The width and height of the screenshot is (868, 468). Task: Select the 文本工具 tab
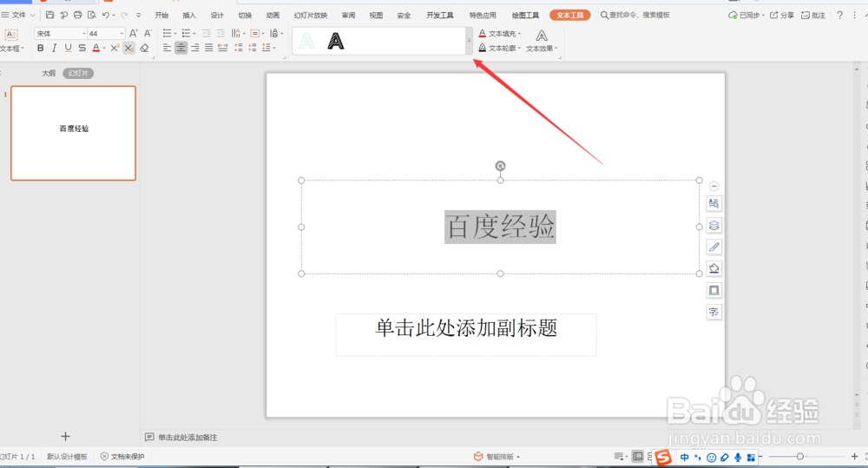[570, 15]
